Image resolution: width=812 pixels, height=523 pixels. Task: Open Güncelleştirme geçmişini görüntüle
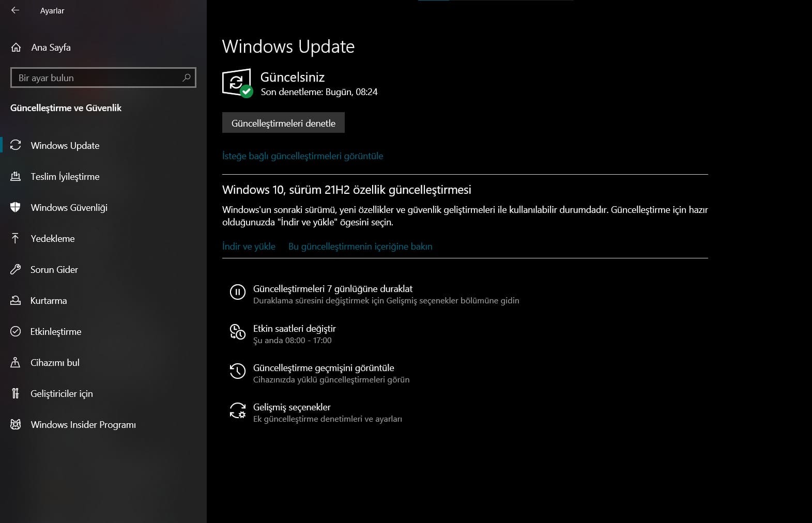(x=324, y=368)
